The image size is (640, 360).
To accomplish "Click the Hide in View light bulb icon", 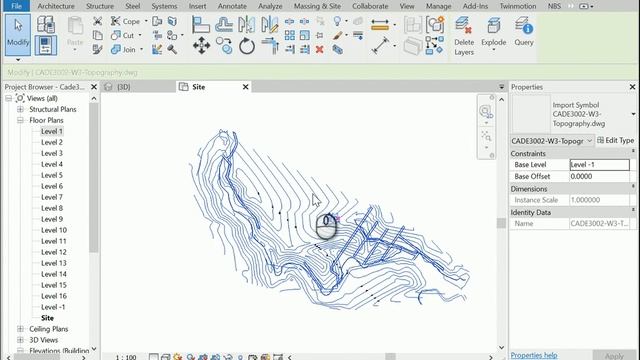I will click(337, 21).
